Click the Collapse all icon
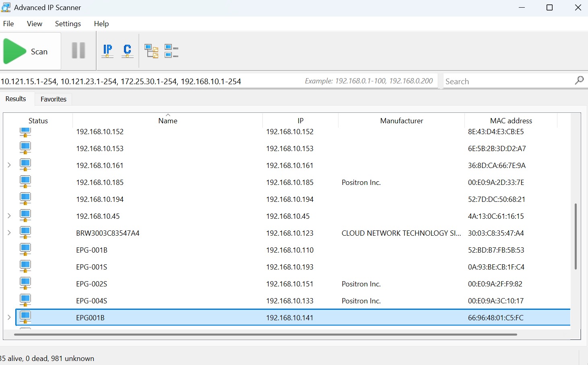Screen dimensions: 588x365 pyautogui.click(x=171, y=51)
